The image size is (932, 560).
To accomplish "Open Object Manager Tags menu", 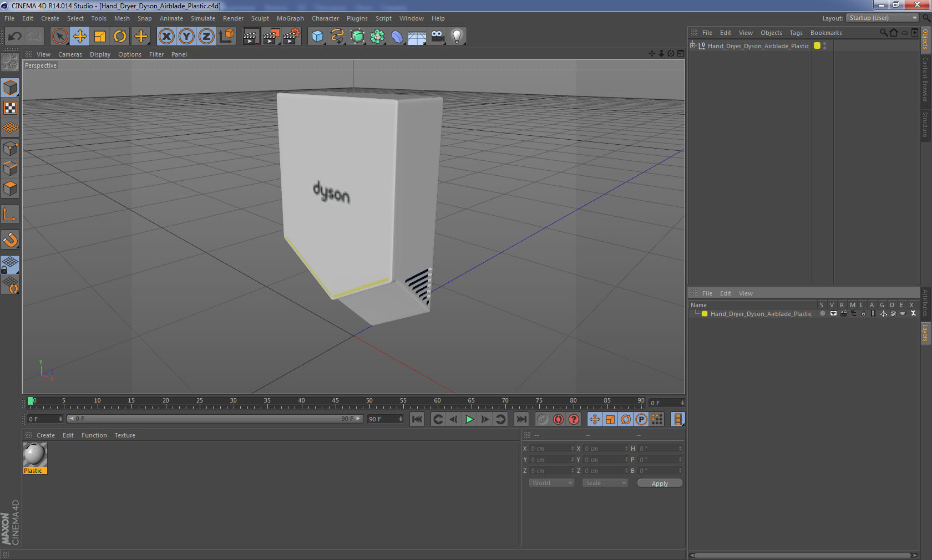I will [x=796, y=33].
